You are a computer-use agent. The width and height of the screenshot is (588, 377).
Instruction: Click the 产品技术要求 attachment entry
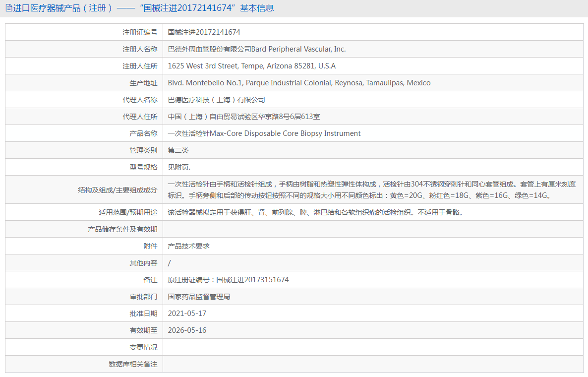(x=189, y=246)
